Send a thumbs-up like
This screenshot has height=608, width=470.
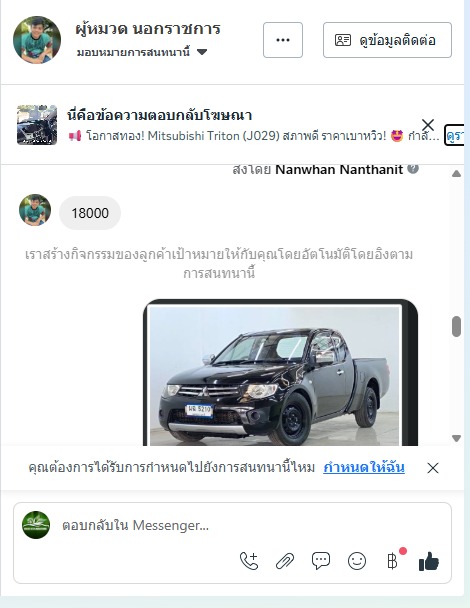pyautogui.click(x=429, y=561)
